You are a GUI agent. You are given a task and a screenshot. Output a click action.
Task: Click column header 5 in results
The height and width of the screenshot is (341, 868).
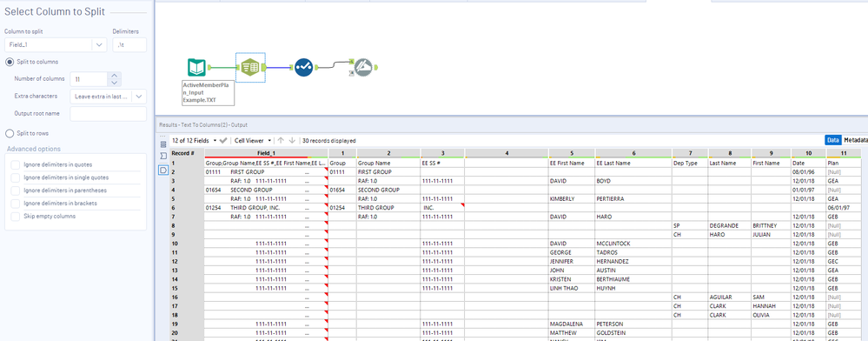coord(572,153)
